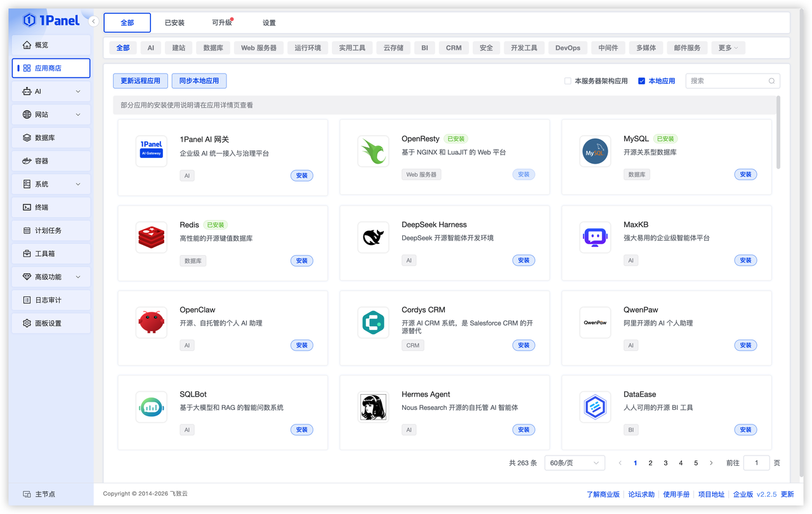812x514 pixels.
Task: Install the MySQL app
Action: tap(745, 175)
